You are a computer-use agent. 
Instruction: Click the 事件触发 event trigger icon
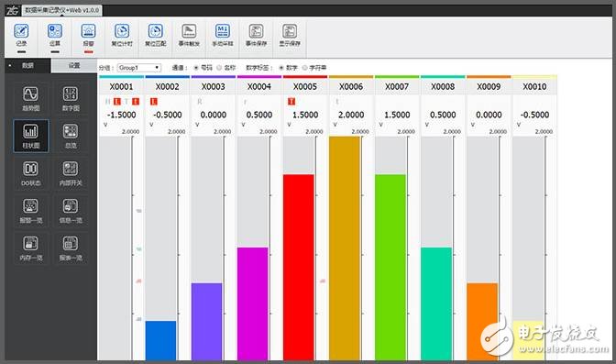coord(189,31)
